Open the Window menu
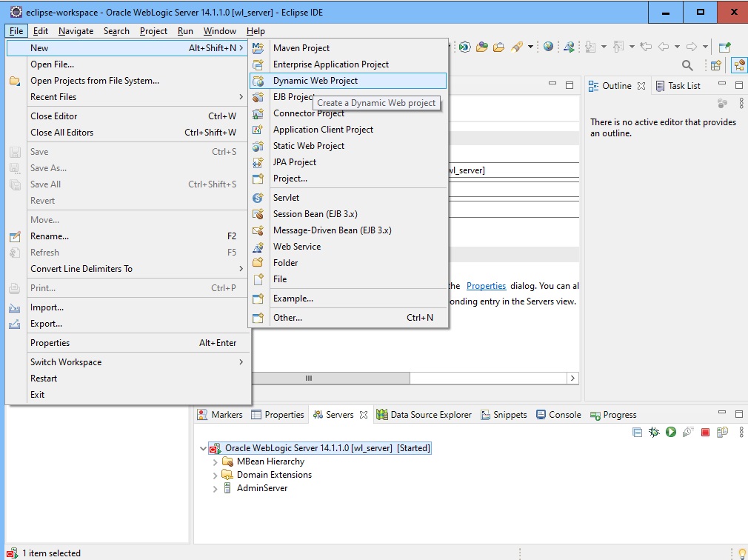Viewport: 748px width, 560px height. [x=219, y=31]
